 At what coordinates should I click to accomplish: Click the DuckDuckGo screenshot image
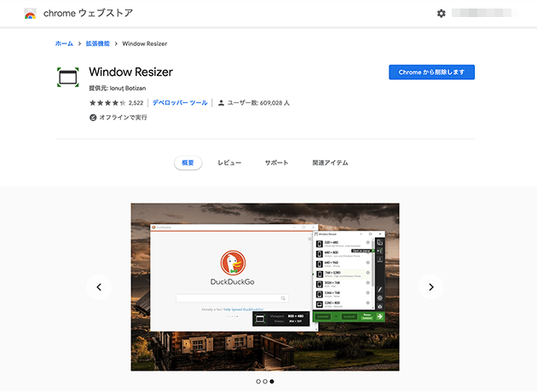click(265, 287)
